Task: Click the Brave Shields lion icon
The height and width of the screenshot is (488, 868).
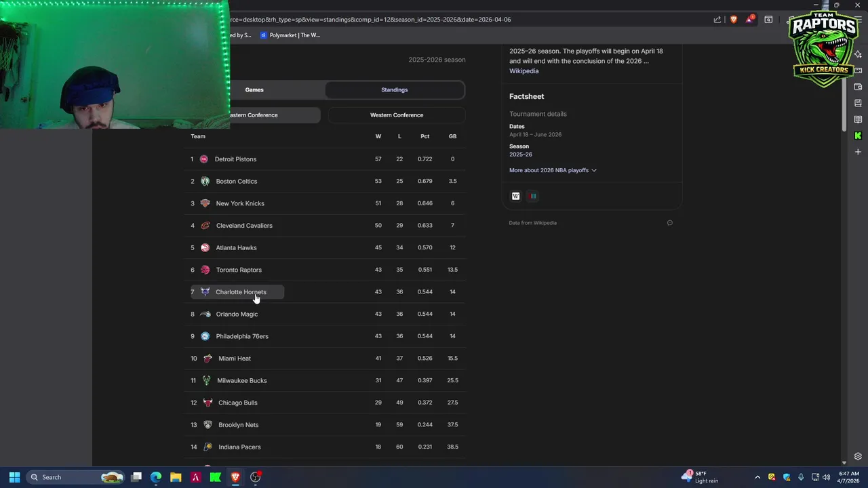Action: pyautogui.click(x=733, y=20)
